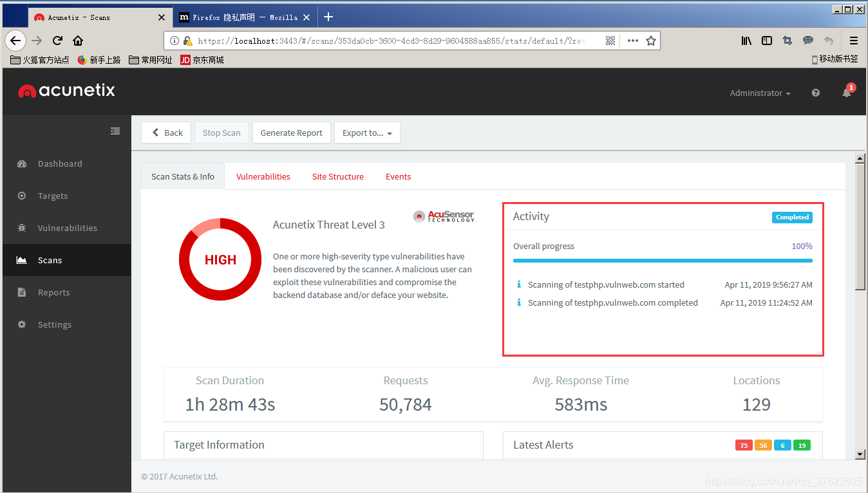Open the 京东商城 bookmark
Image resolution: width=868 pixels, height=493 pixels.
click(202, 60)
